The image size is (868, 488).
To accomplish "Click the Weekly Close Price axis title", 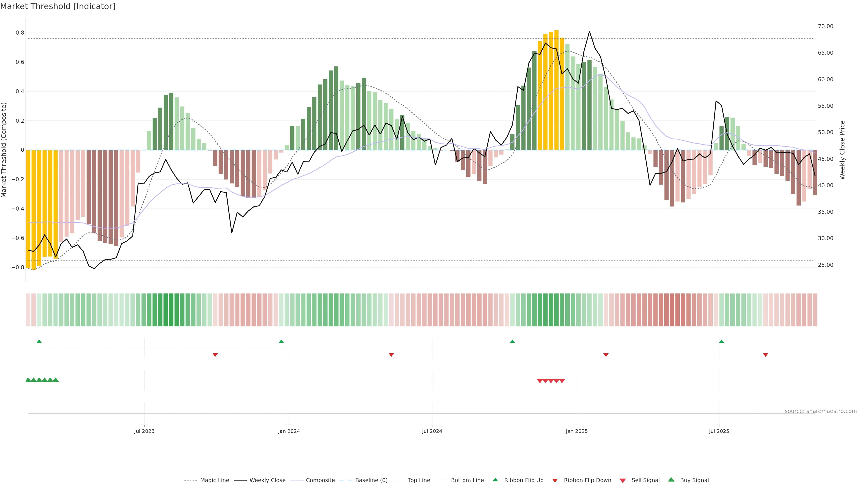I will pyautogui.click(x=842, y=150).
